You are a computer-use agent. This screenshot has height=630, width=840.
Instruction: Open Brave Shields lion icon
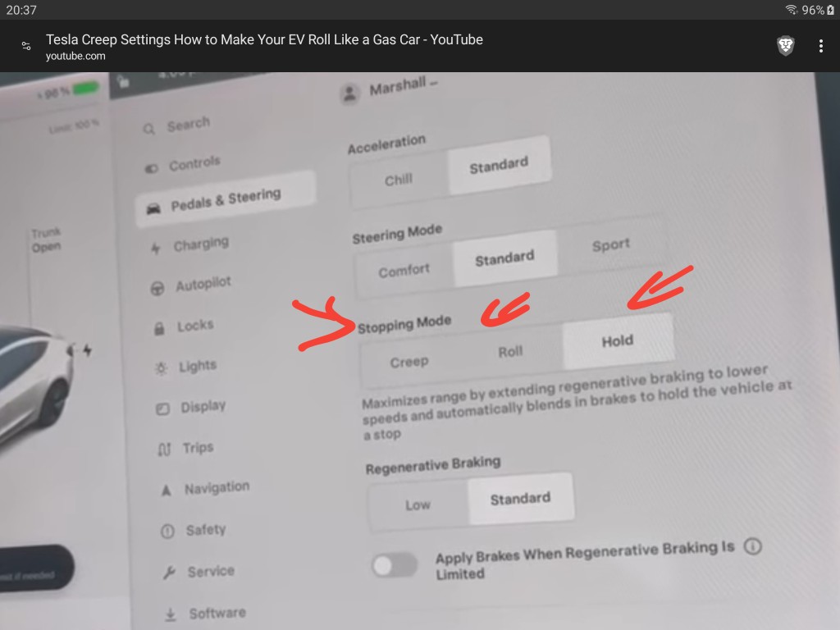(785, 46)
